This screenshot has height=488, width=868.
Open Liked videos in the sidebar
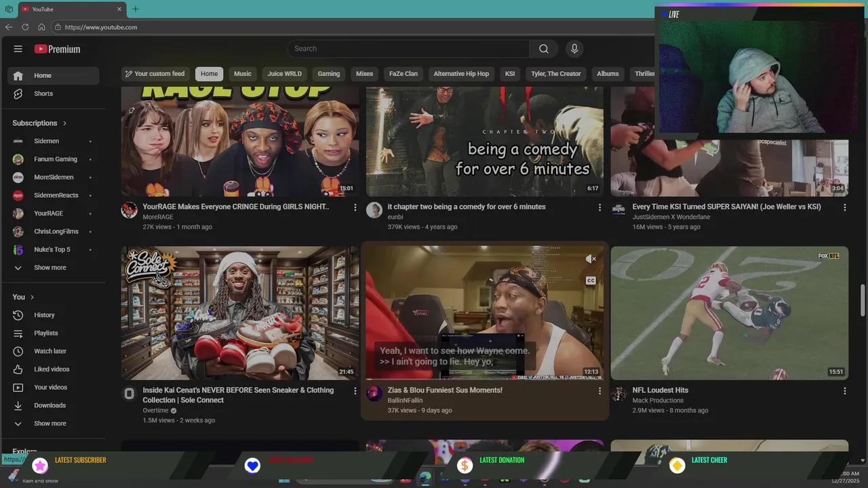53,369
